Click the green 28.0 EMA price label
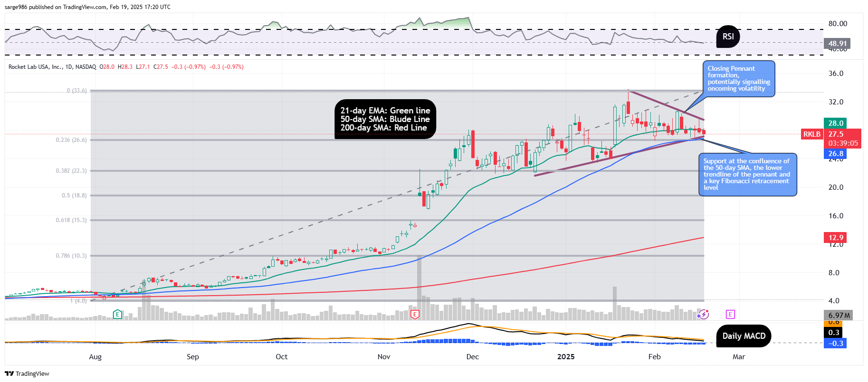This screenshot has height=382, width=868. coord(836,123)
